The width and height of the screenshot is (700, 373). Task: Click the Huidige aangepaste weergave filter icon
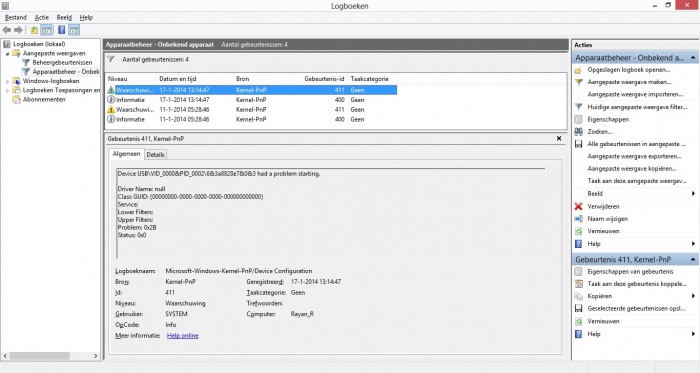coord(579,107)
